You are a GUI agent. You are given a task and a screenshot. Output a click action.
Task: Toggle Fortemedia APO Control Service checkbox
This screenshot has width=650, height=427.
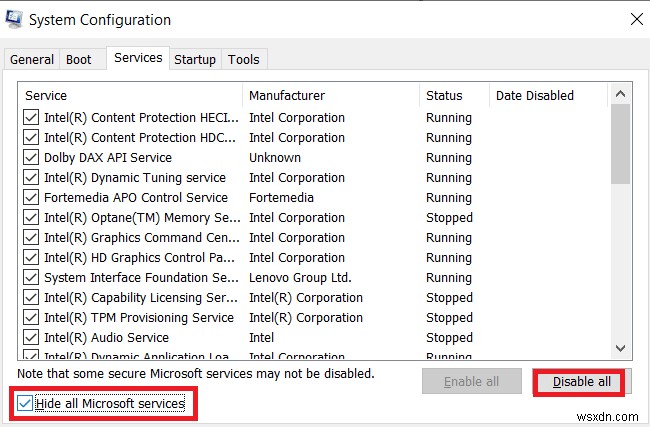(x=31, y=198)
